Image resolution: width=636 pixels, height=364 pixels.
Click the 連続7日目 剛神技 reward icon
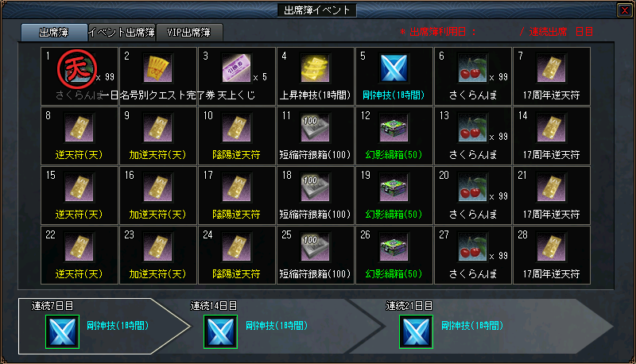tap(63, 331)
